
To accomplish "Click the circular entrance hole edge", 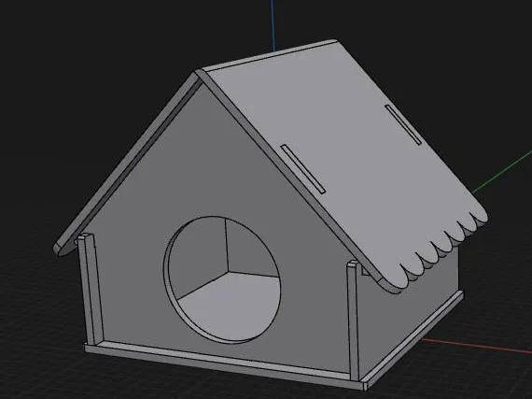I will 222,279.
